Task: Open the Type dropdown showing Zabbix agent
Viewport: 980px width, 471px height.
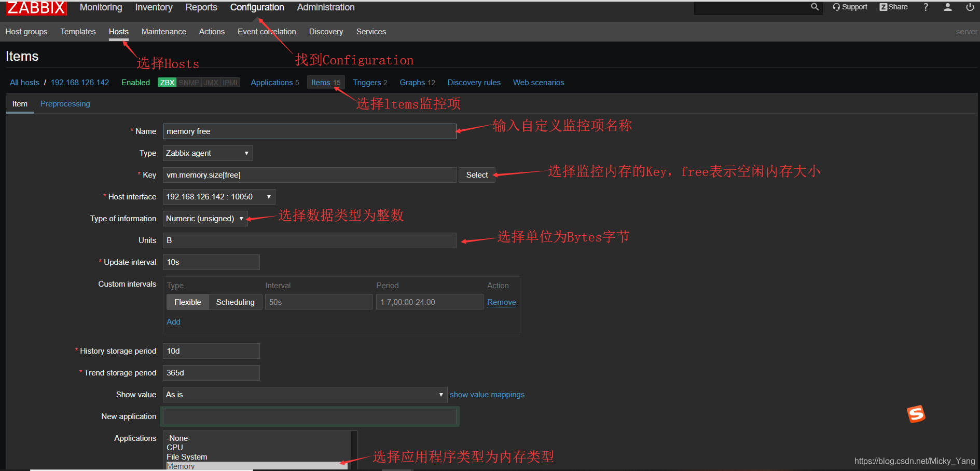Action: (x=208, y=153)
